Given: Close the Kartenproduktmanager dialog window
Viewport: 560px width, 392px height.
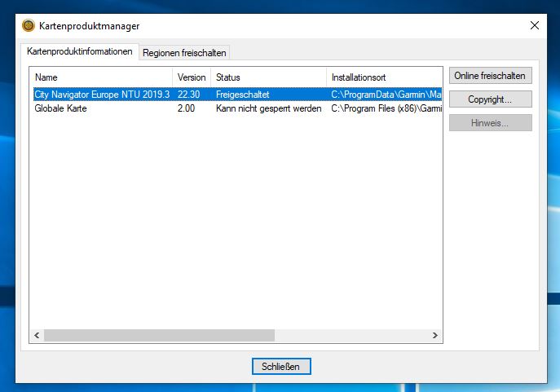Looking at the screenshot, I should [534, 25].
